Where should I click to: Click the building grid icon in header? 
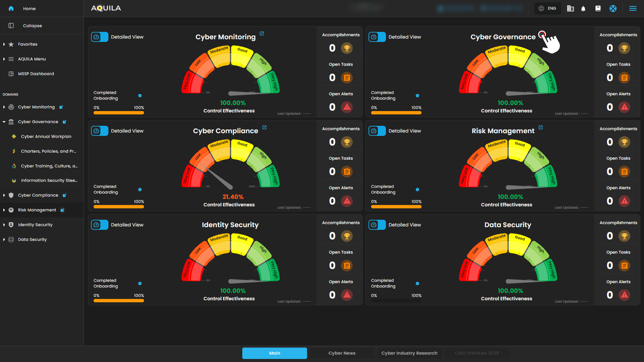click(570, 9)
